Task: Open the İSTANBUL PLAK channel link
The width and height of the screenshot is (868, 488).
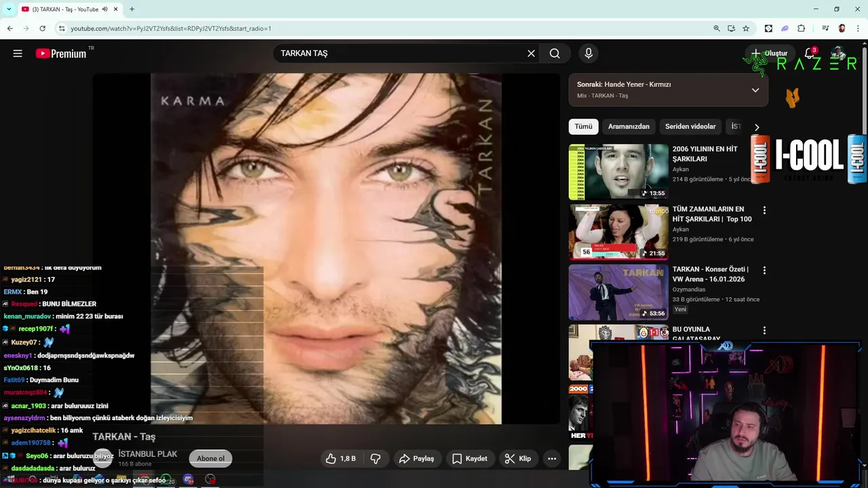Action: tap(147, 454)
